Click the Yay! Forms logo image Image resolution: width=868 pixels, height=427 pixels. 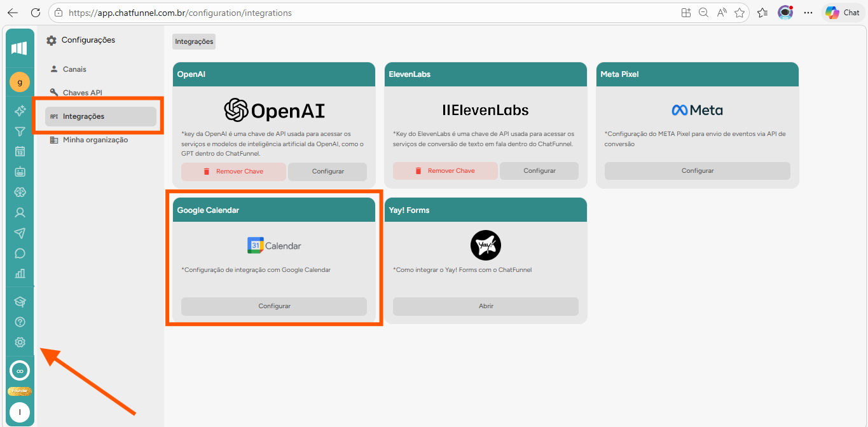click(x=486, y=245)
